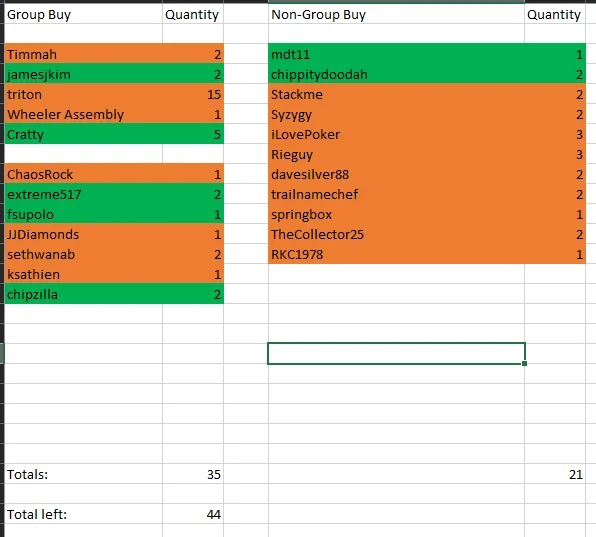596x537 pixels.
Task: Select the 'Non-Group Buy' header cell
Action: pyautogui.click(x=396, y=14)
